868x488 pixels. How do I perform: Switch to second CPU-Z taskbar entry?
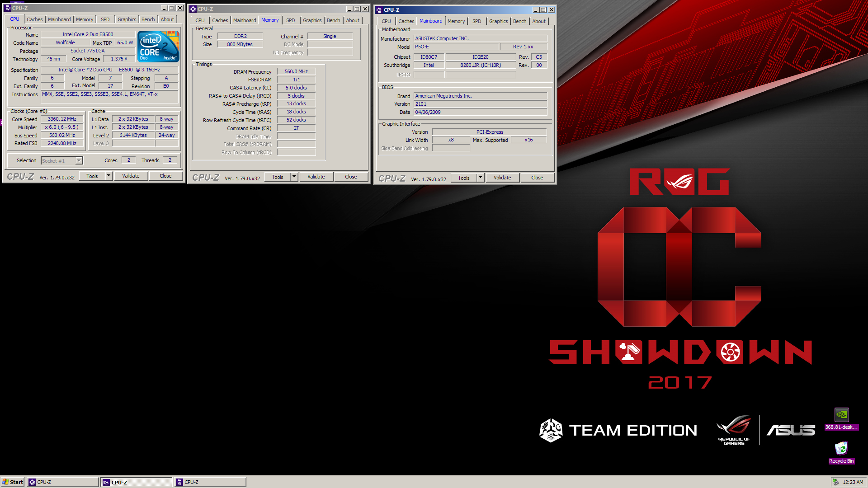tap(137, 482)
